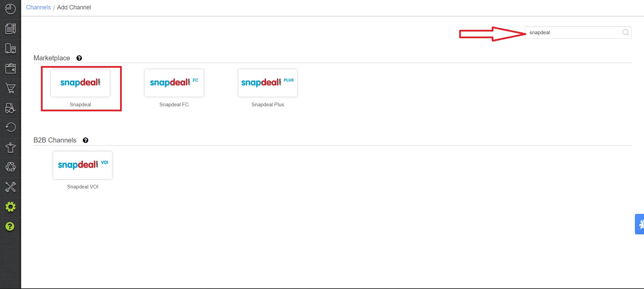Click the forklift icon in sidebar
The image size is (644, 289).
(10, 108)
